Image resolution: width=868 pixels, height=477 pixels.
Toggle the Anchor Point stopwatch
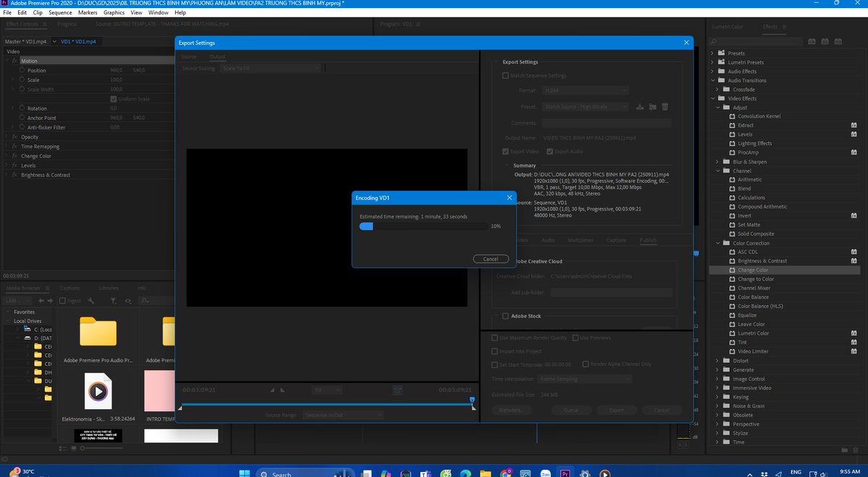click(x=22, y=118)
